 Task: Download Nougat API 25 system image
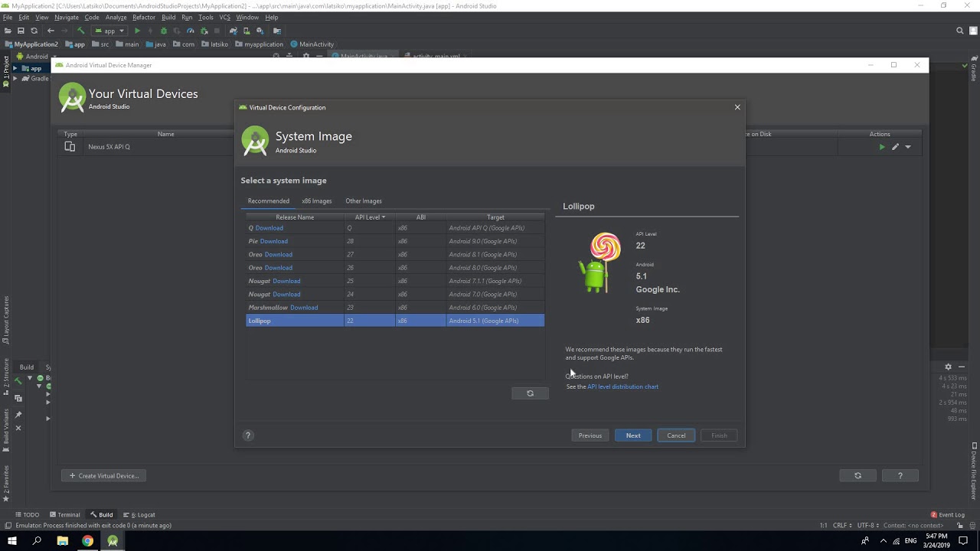click(286, 281)
